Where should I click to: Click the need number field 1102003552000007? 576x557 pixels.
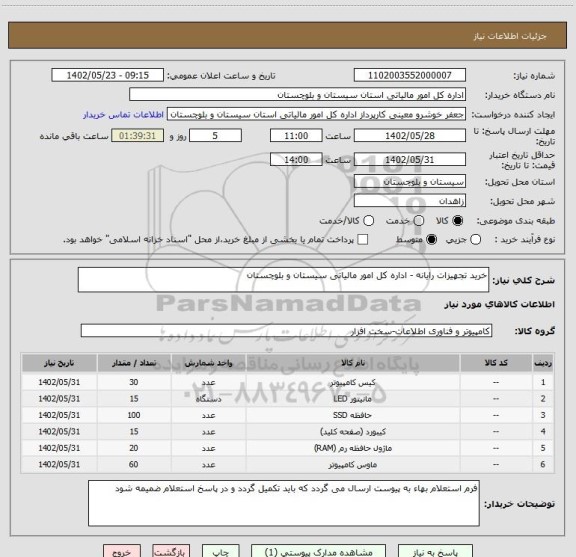410,75
